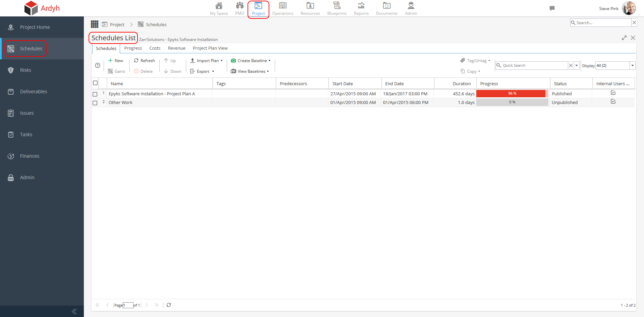Click the Refresh icon above the schedule list
Viewport: 644px width, 317px height.
tap(144, 61)
